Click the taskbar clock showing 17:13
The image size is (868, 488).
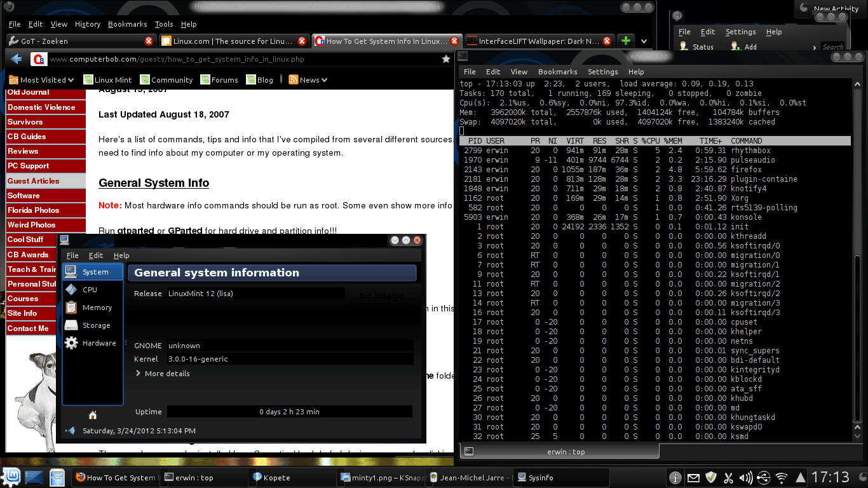point(831,477)
